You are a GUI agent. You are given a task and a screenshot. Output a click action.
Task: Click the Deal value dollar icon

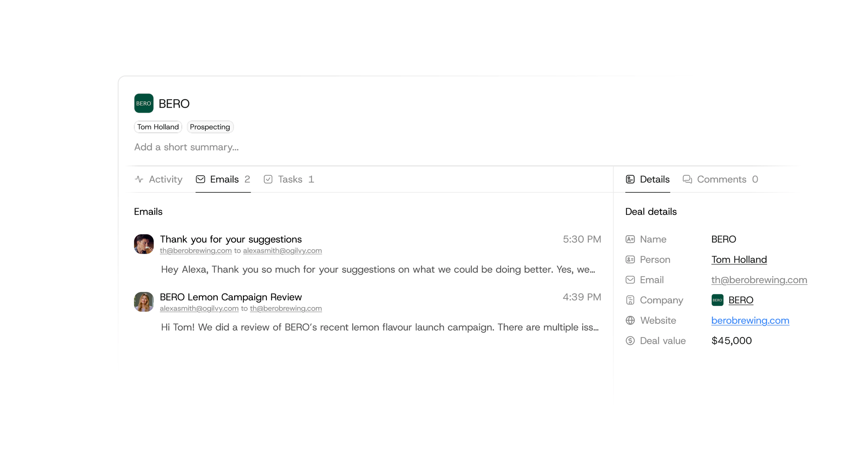(x=630, y=341)
